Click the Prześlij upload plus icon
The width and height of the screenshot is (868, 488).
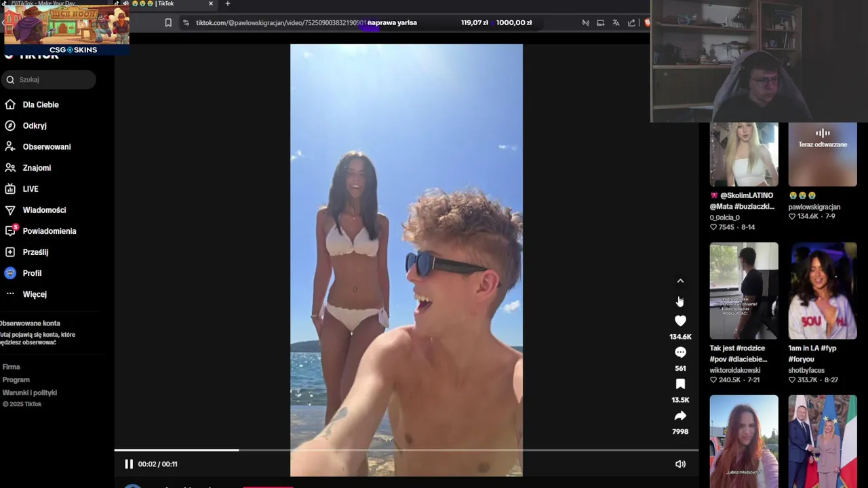tap(10, 251)
